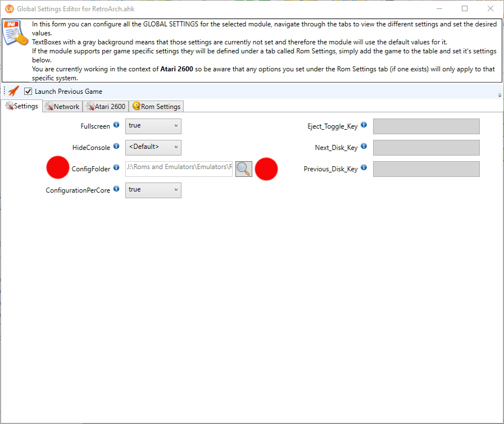This screenshot has height=424, width=504.
Task: Expand the HideConsole dropdown
Action: click(153, 147)
